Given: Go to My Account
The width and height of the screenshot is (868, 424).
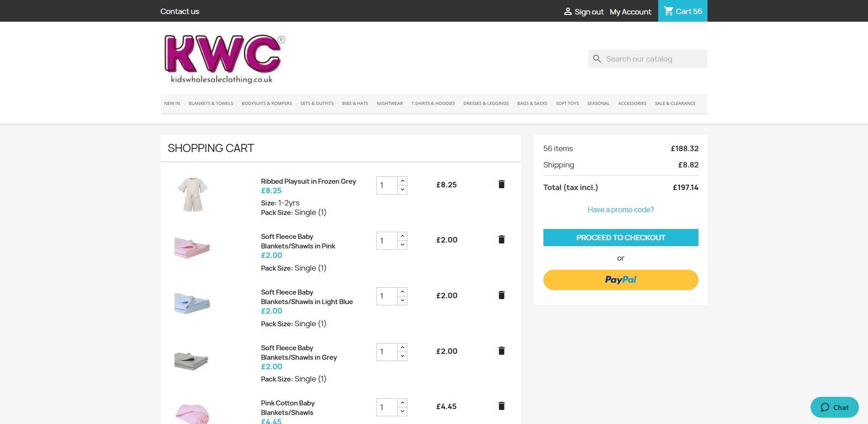Looking at the screenshot, I should [x=630, y=12].
